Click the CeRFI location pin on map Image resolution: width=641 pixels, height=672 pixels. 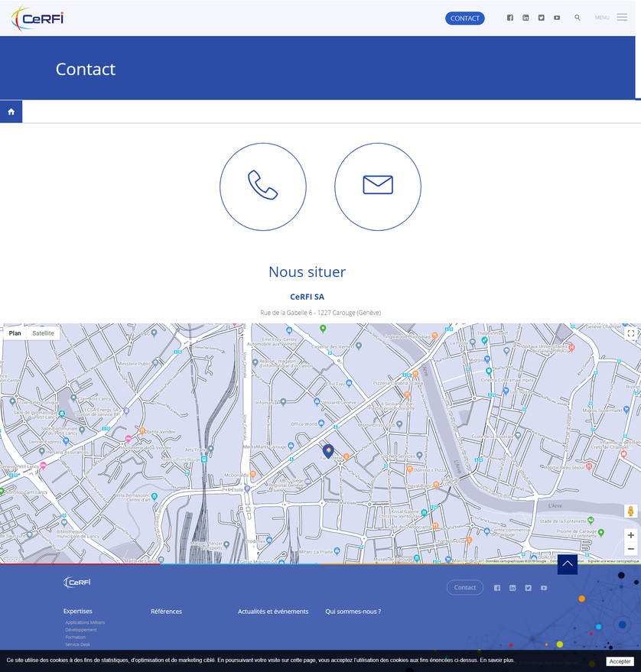[328, 451]
